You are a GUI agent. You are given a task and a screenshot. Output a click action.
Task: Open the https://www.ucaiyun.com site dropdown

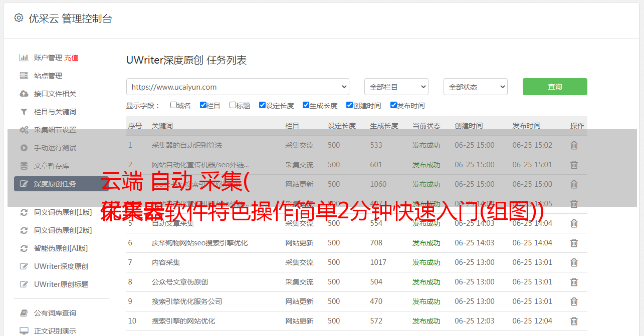(x=238, y=87)
